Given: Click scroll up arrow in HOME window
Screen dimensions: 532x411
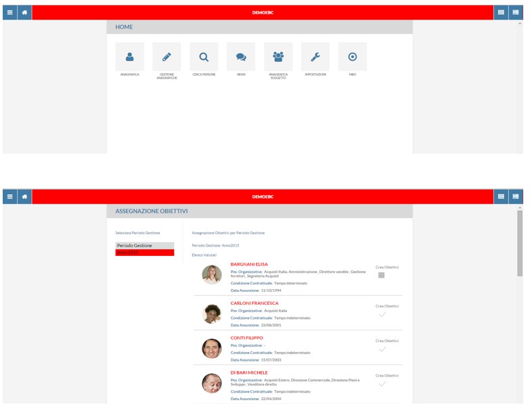Looking at the screenshot, I should [520, 24].
